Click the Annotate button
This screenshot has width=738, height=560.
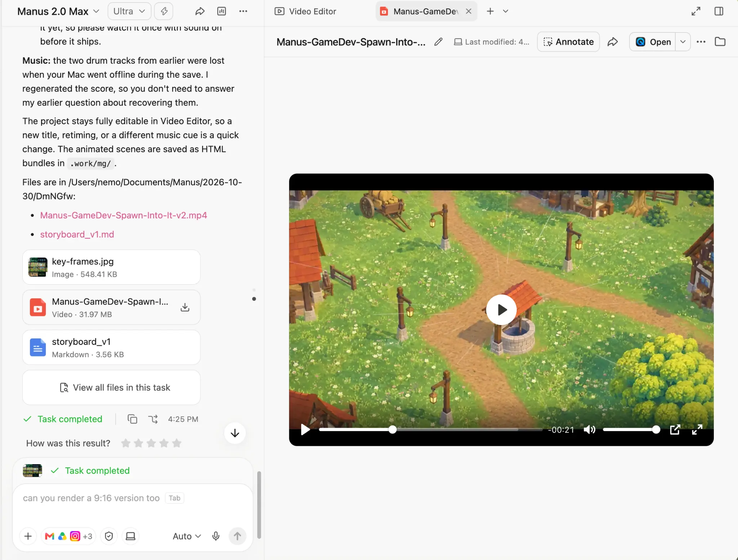(x=568, y=42)
